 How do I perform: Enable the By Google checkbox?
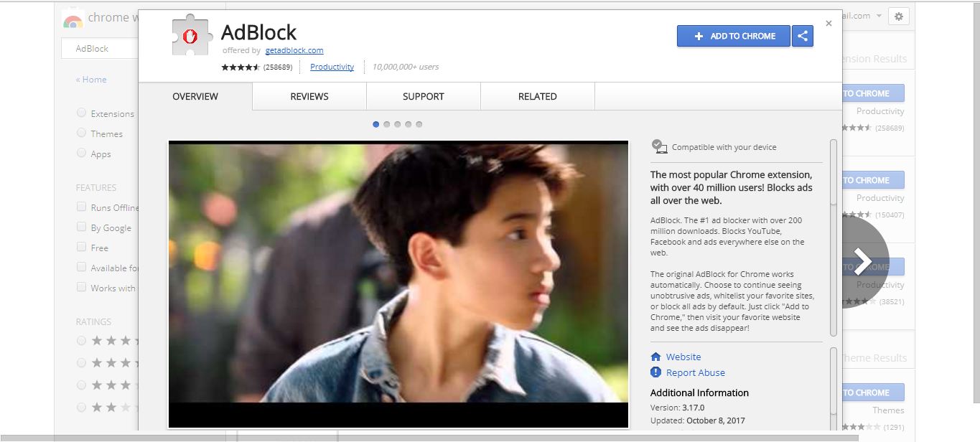point(81,227)
